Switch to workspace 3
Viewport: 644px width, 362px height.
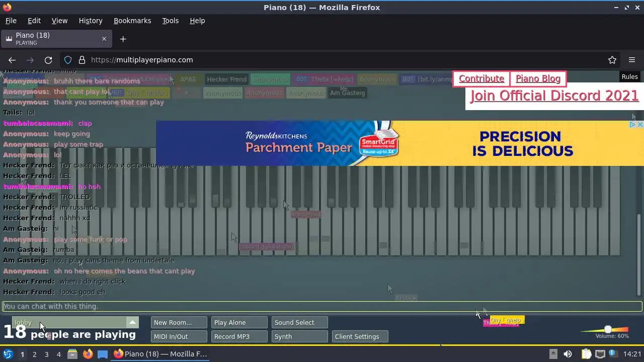(46, 354)
